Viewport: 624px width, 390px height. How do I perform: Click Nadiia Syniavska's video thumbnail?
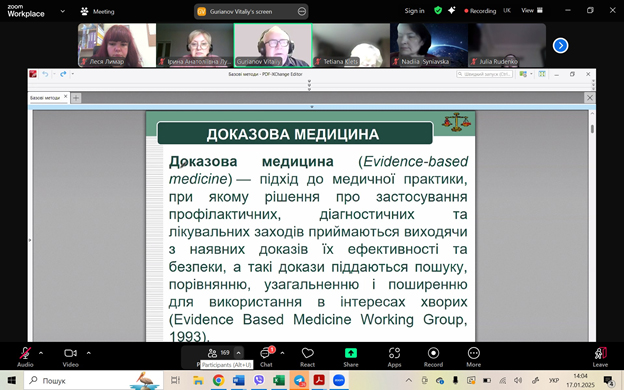pos(429,45)
